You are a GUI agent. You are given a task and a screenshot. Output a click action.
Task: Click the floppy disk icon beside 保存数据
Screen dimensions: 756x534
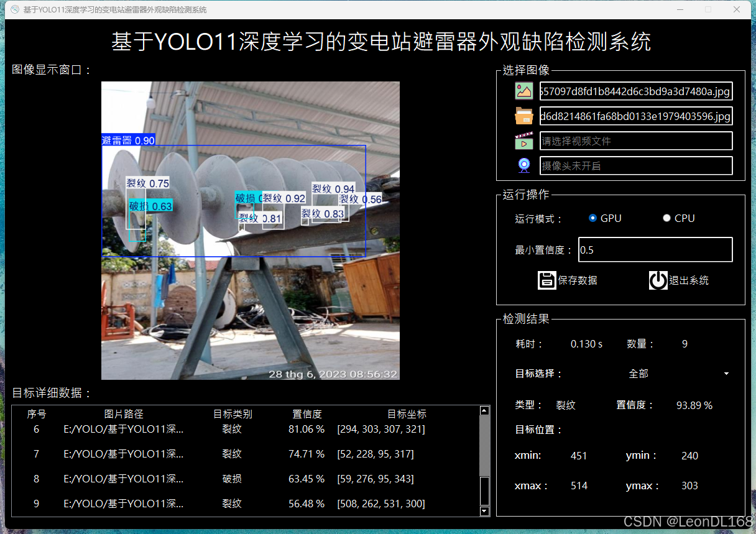click(x=547, y=280)
